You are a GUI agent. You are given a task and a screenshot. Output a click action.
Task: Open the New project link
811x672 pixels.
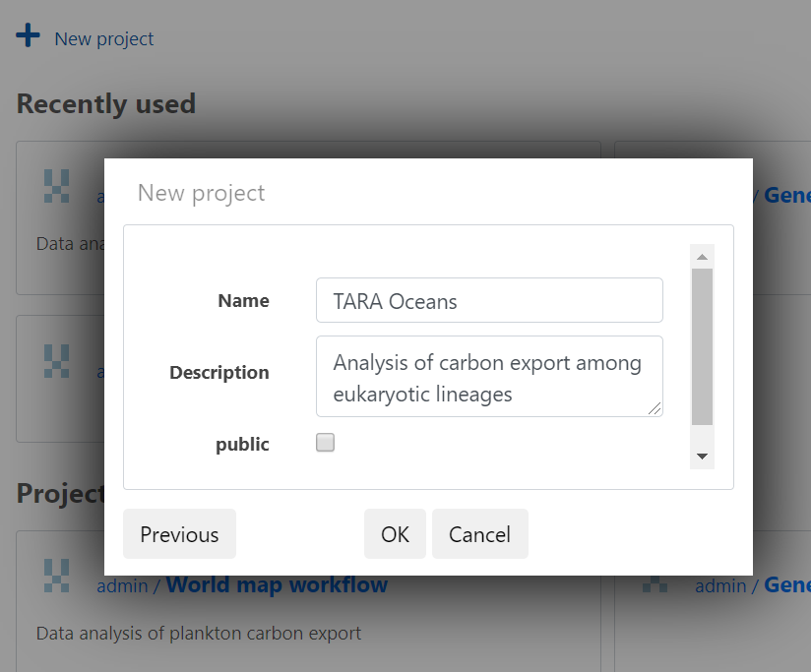(104, 39)
